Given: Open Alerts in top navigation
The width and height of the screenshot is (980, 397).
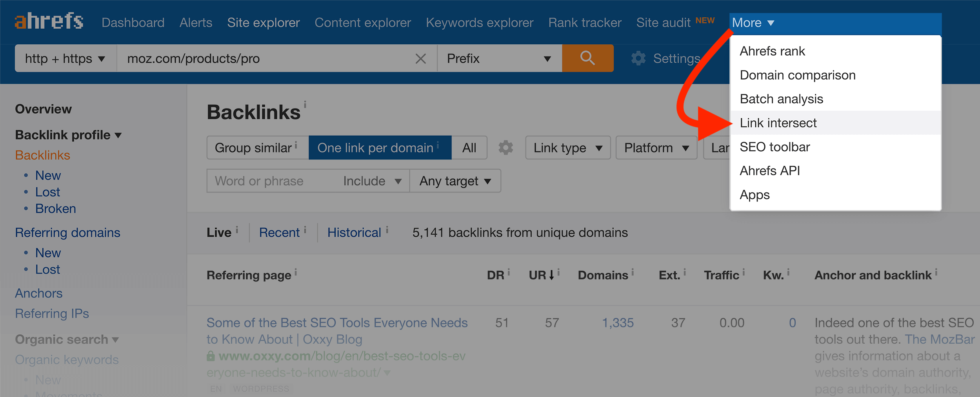Looking at the screenshot, I should [x=196, y=23].
